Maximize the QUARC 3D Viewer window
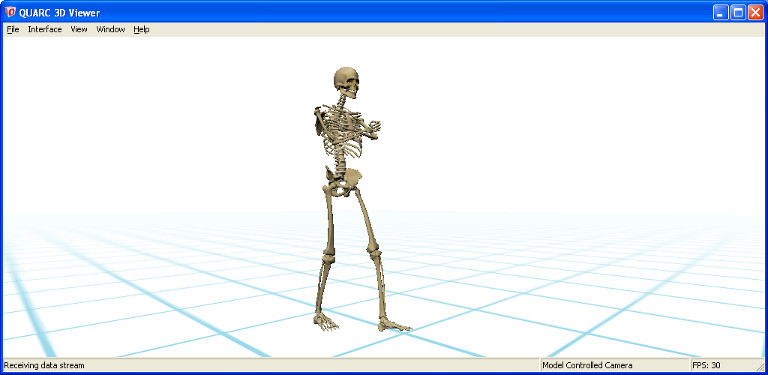768x375 pixels. pos(738,12)
